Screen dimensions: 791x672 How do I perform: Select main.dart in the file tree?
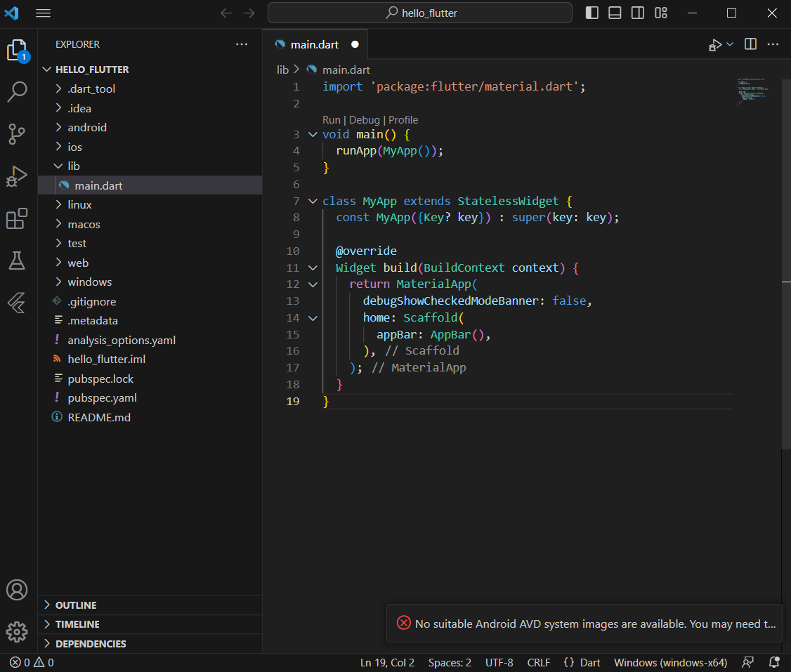pos(150,185)
